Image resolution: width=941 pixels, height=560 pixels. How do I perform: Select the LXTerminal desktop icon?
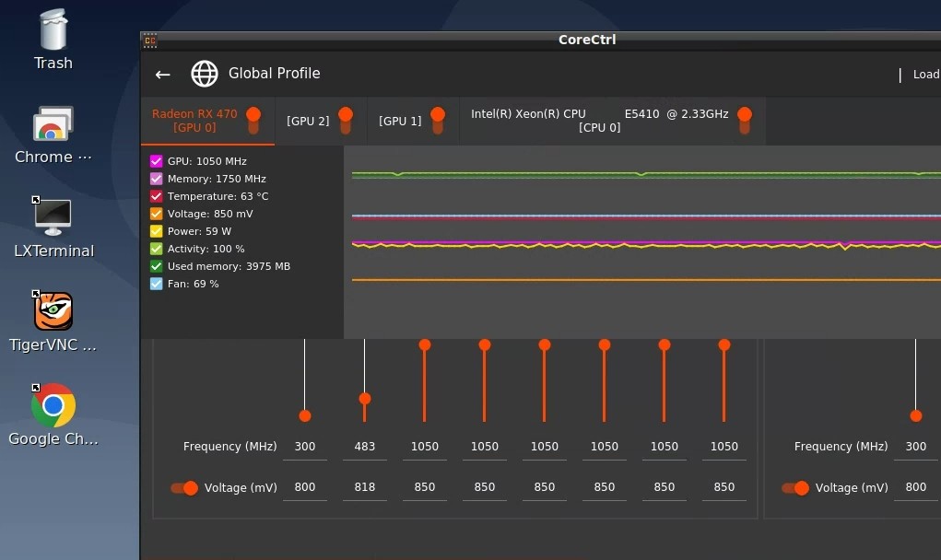[x=53, y=227]
